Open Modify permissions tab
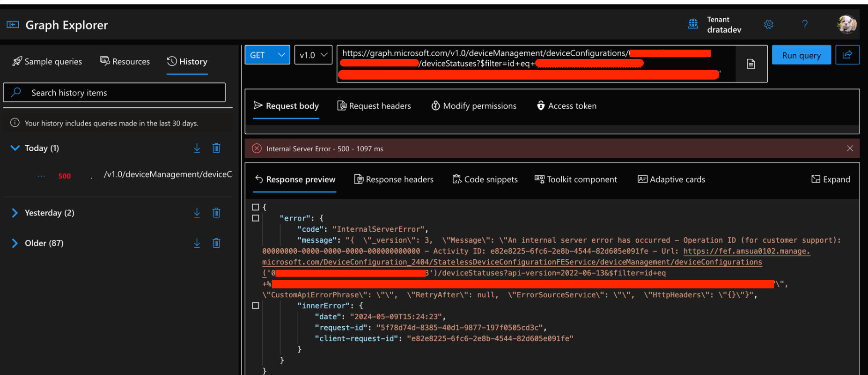Viewport: 868px width, 375px height. [x=474, y=106]
